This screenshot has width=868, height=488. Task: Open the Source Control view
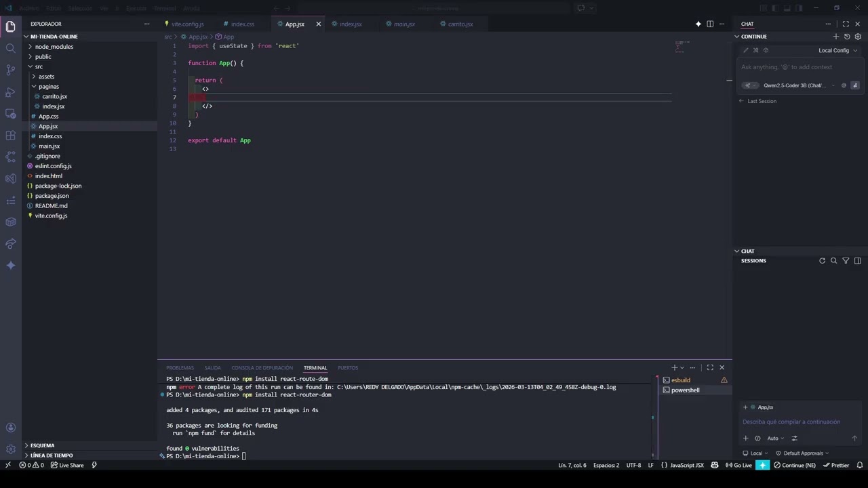(10, 70)
